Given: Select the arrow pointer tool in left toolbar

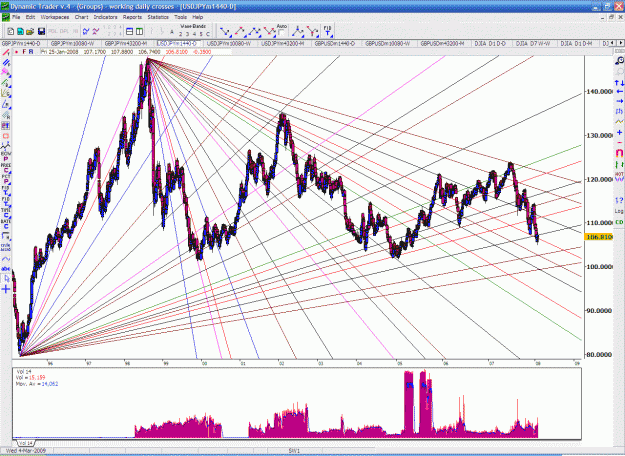Looking at the screenshot, I should (6, 279).
